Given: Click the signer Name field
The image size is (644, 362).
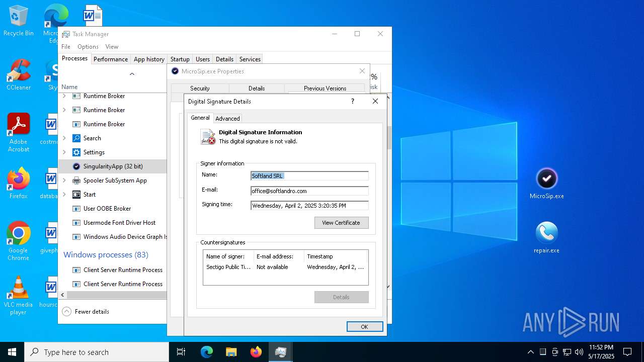Looking at the screenshot, I should [309, 176].
